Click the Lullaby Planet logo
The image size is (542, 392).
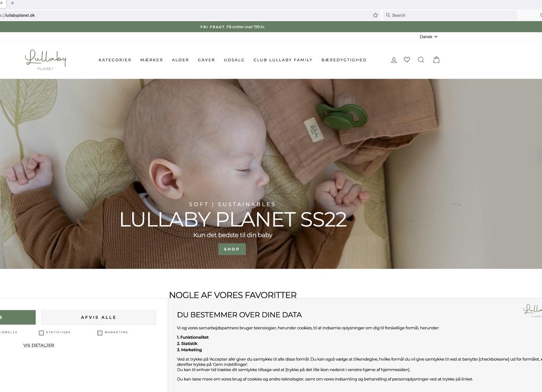pyautogui.click(x=46, y=60)
